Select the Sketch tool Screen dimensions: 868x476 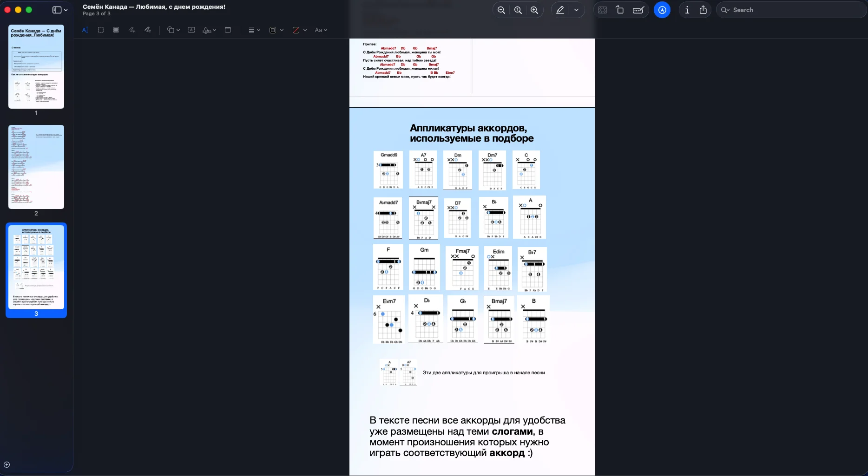pyautogui.click(x=132, y=30)
